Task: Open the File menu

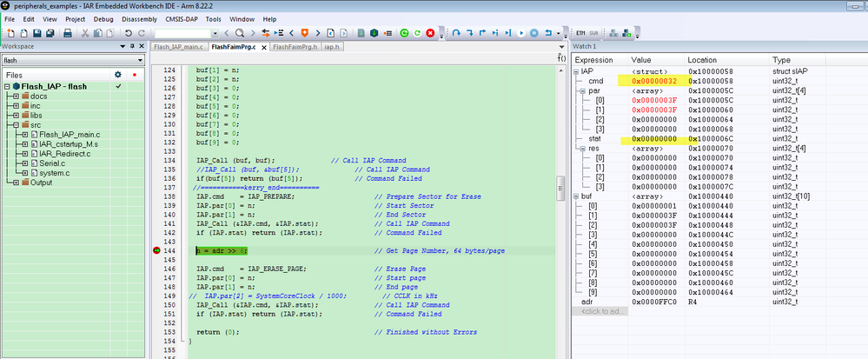Action: point(9,19)
